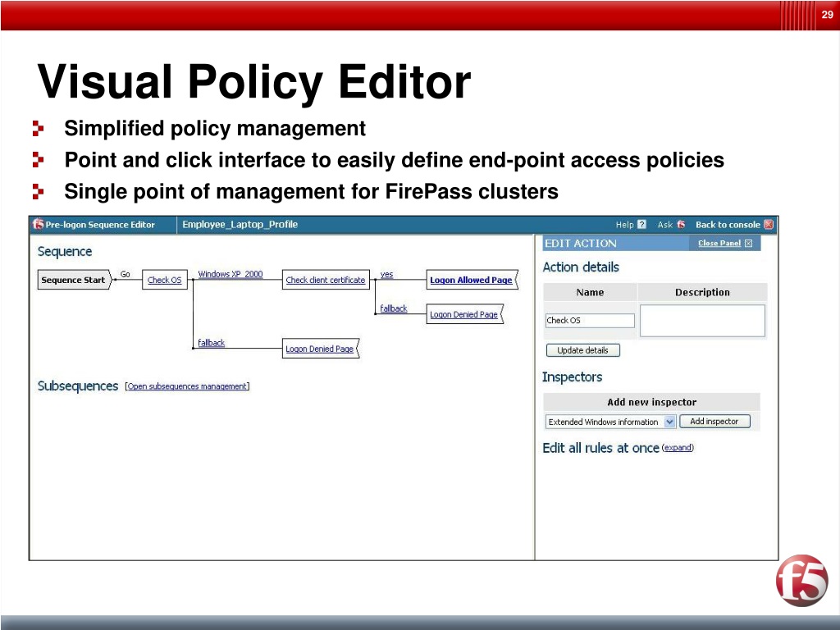Click the Ask F5 icon
840x630 pixels.
pos(681,225)
